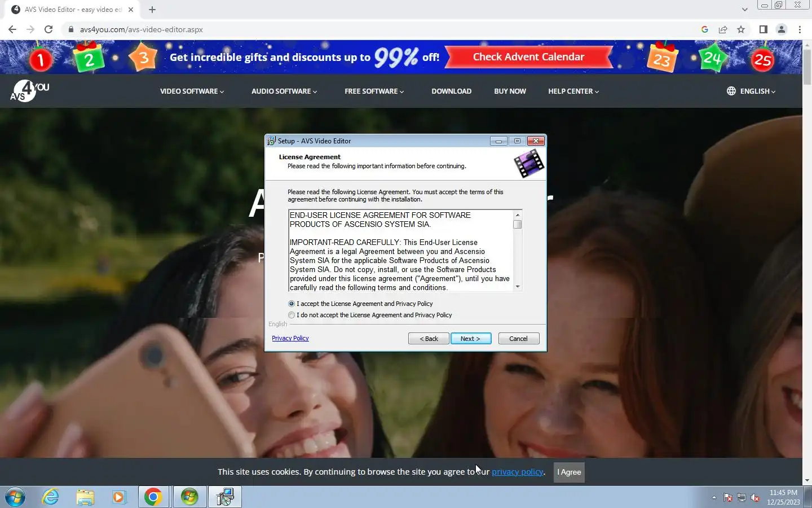
Task: Click the volume muted tray icon
Action: [x=755, y=498]
